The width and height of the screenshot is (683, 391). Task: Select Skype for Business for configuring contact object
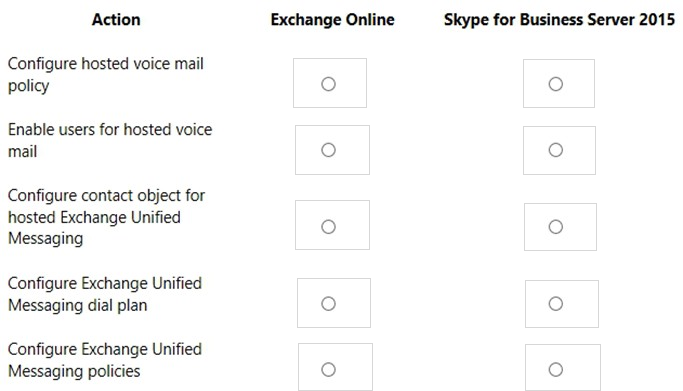pyautogui.click(x=555, y=226)
